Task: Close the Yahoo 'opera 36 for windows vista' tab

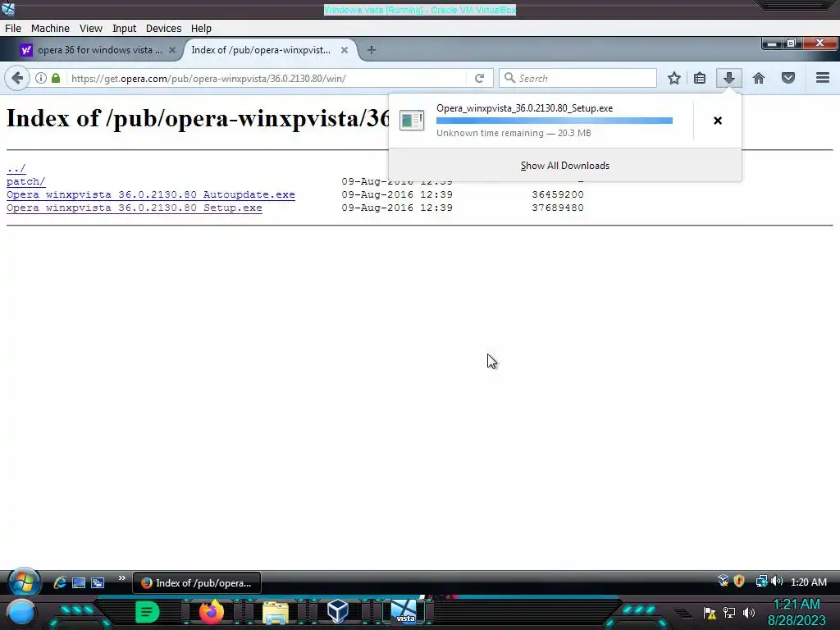Action: tap(172, 50)
